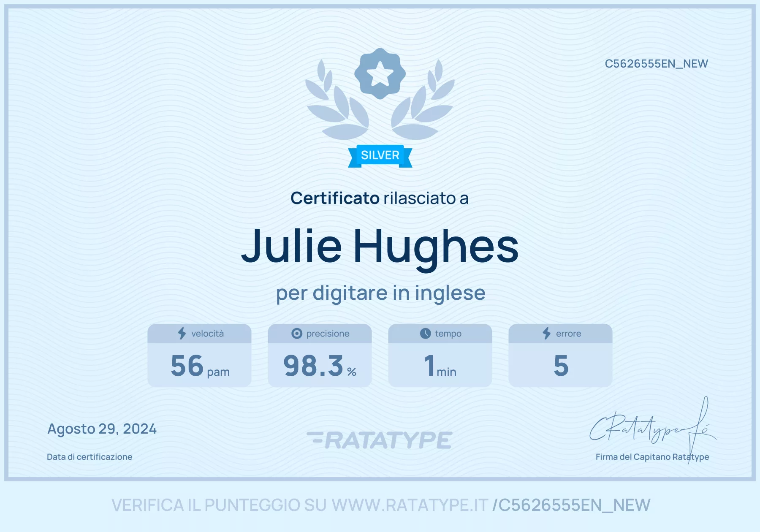This screenshot has width=760, height=532.
Task: Click the Ratatype logo at bottom center
Action: click(380, 440)
